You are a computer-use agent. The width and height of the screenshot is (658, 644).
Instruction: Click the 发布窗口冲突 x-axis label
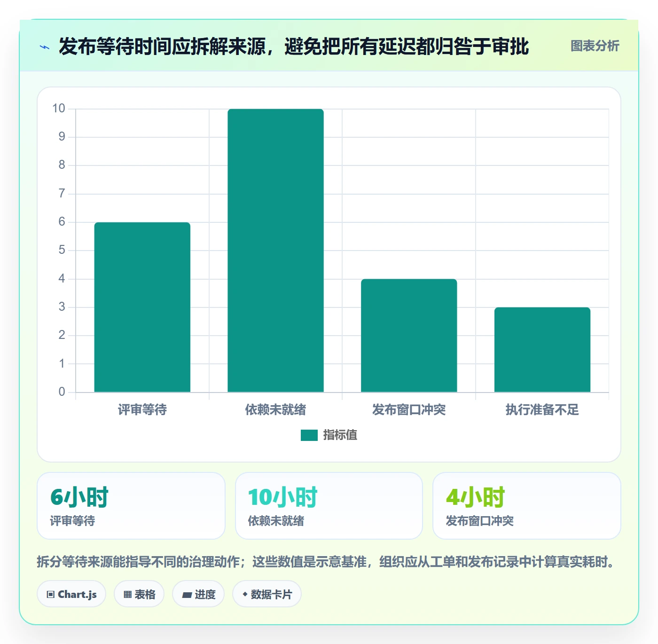click(x=409, y=410)
